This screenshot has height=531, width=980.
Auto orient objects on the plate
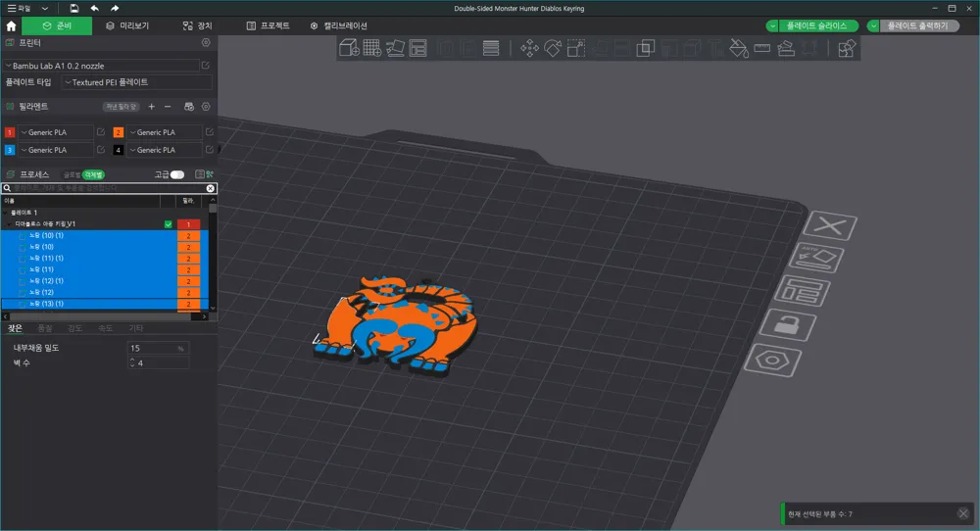point(816,258)
